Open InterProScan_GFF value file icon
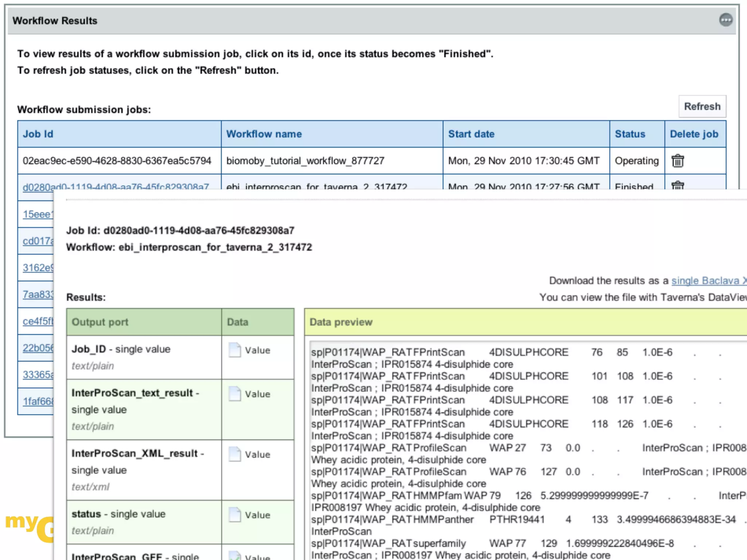The width and height of the screenshot is (747, 560). pos(235,556)
